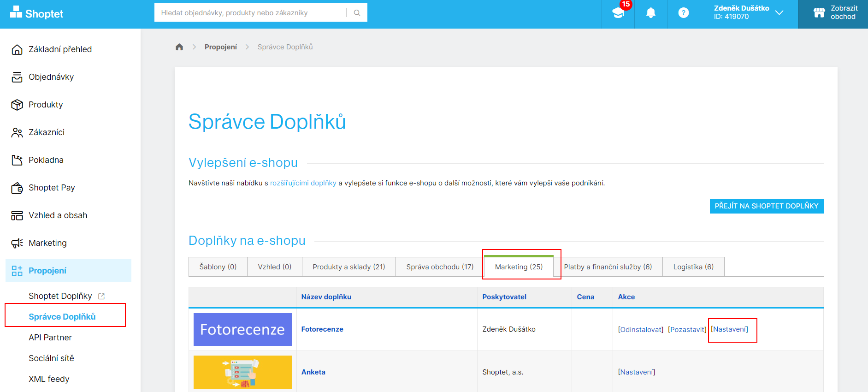This screenshot has height=392, width=868.
Task: Open Sociální sítě submenu item
Action: [x=51, y=358]
